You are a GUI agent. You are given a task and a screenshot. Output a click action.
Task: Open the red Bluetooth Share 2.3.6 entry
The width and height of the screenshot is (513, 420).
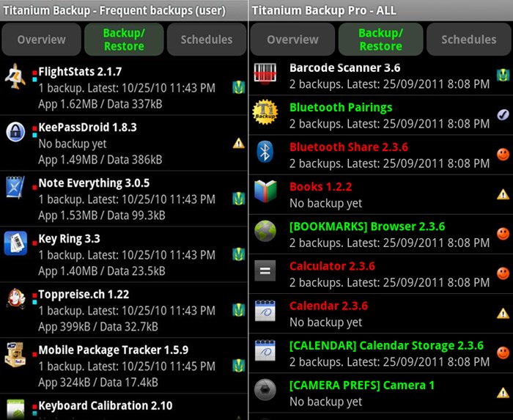[381, 155]
